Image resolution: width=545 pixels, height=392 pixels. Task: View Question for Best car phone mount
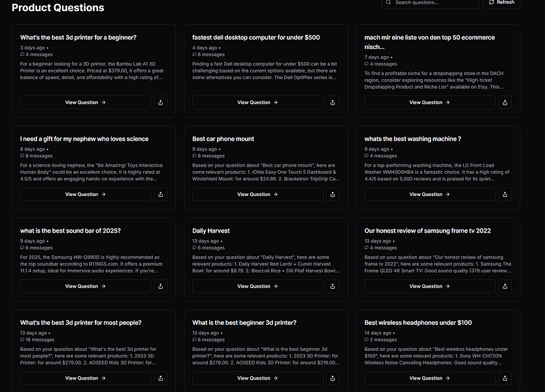coord(257,194)
